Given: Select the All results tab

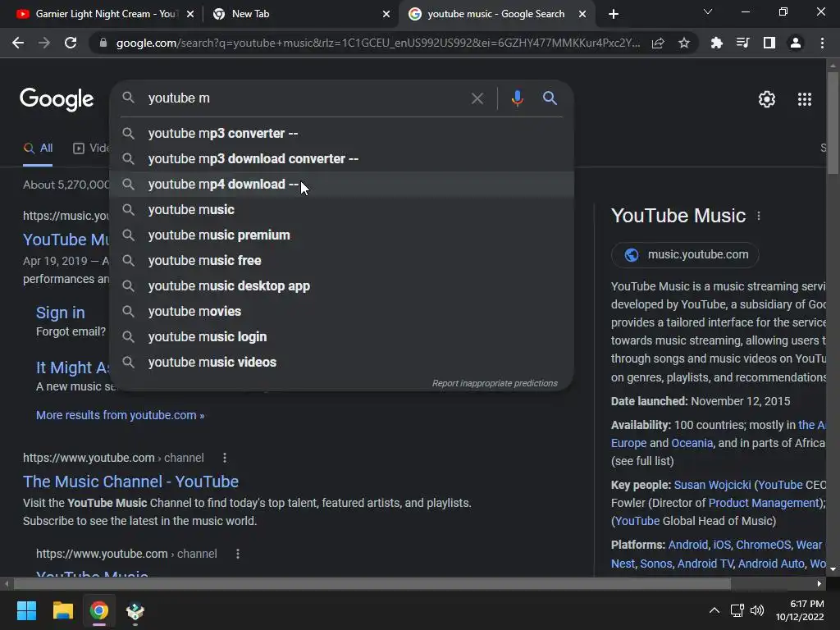Looking at the screenshot, I should (x=38, y=148).
